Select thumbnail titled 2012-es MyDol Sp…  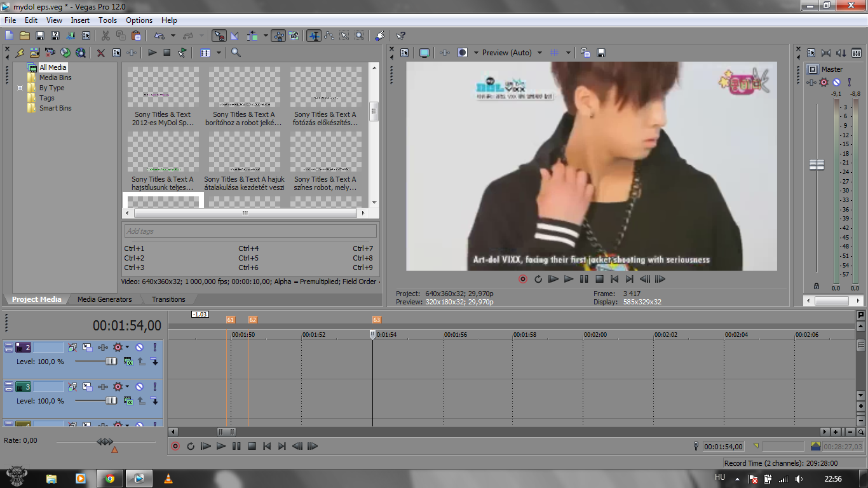pyautogui.click(x=163, y=97)
